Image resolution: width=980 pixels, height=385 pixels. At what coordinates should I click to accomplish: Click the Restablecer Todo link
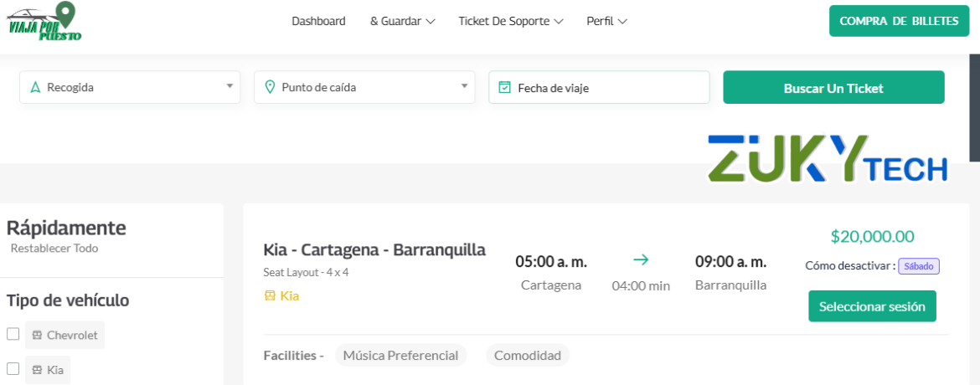(x=54, y=249)
